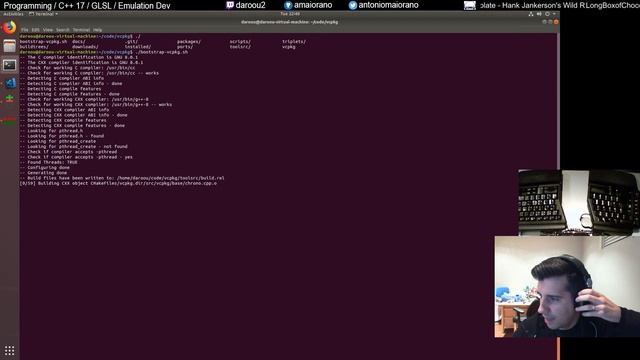This screenshot has height=360, width=640.
Task: Open the network status icon in top bar
Action: (x=531, y=14)
